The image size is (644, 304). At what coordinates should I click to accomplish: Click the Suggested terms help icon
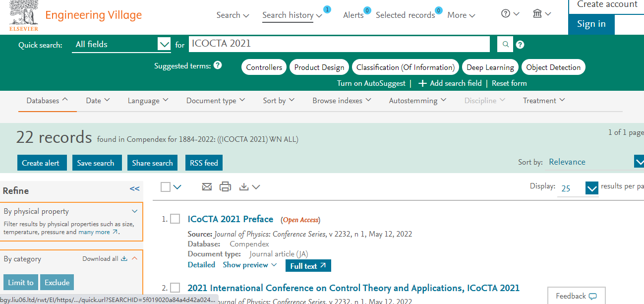[217, 65]
